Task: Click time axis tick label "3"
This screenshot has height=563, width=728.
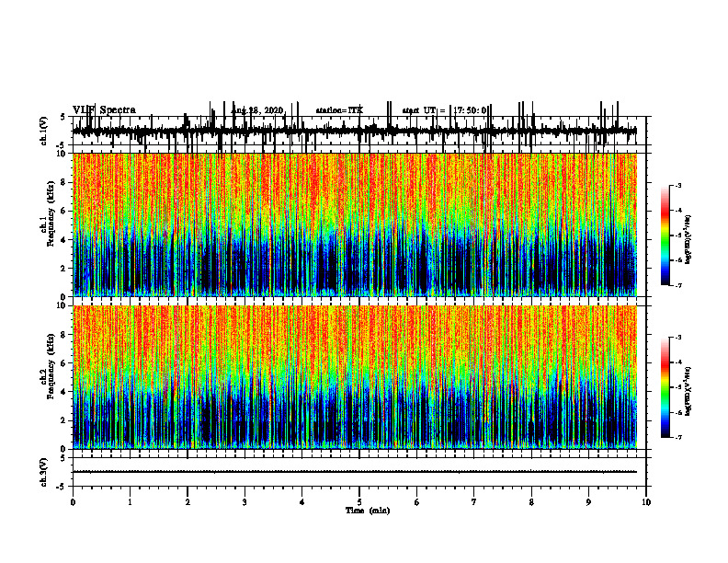Action: (x=245, y=502)
